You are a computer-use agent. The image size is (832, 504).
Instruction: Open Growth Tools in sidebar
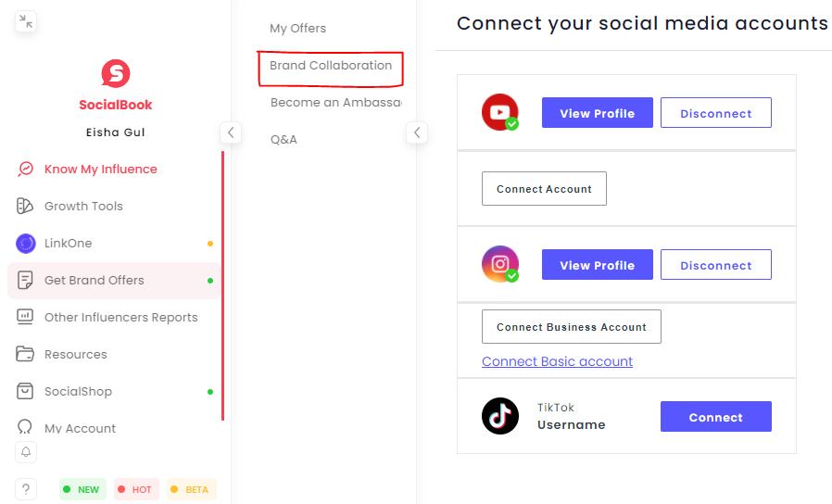[83, 206]
